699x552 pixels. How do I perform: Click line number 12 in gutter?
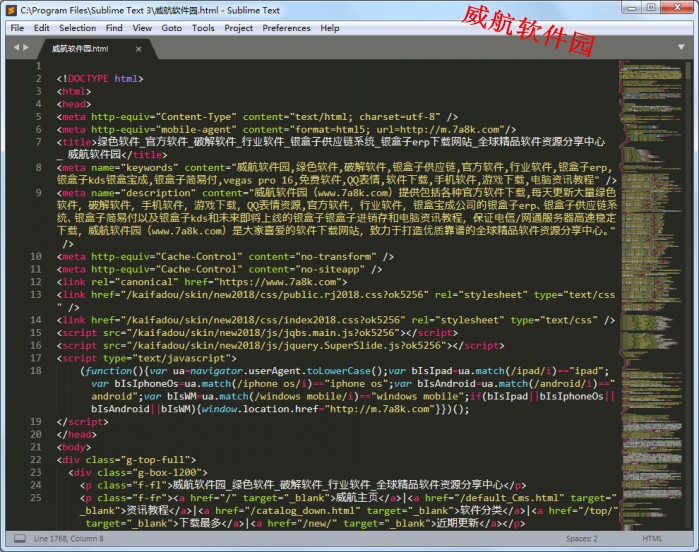click(x=36, y=282)
